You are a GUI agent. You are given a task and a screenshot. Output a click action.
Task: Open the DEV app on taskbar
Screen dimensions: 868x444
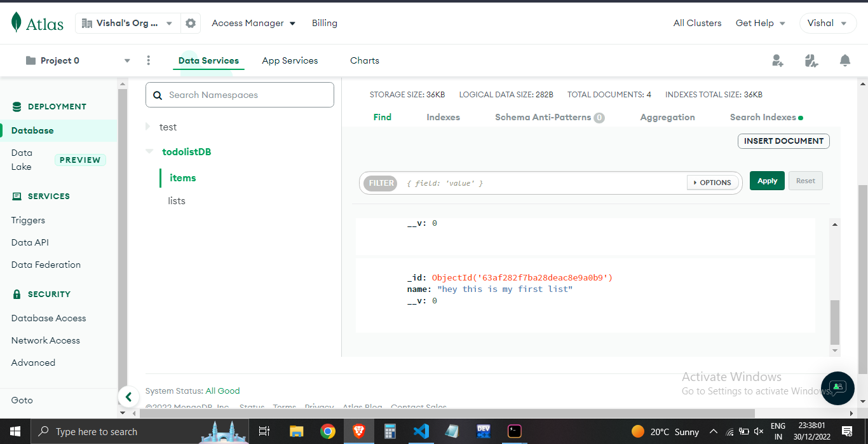pos(484,431)
